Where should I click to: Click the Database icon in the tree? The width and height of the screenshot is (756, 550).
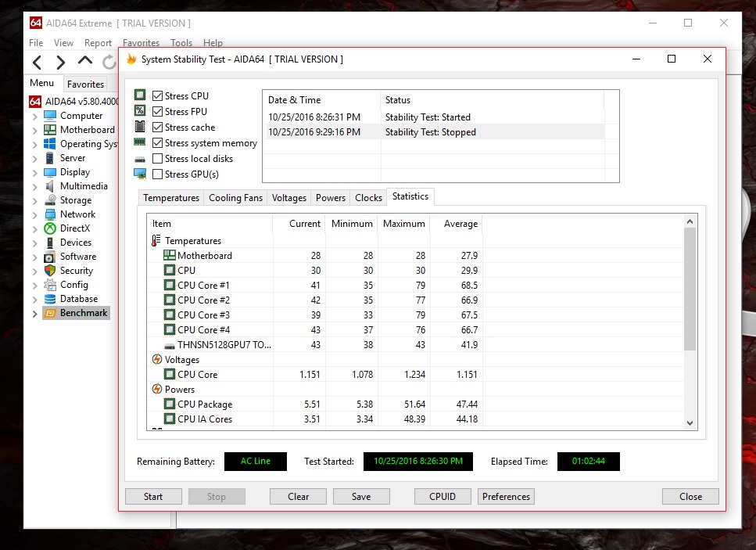point(50,299)
